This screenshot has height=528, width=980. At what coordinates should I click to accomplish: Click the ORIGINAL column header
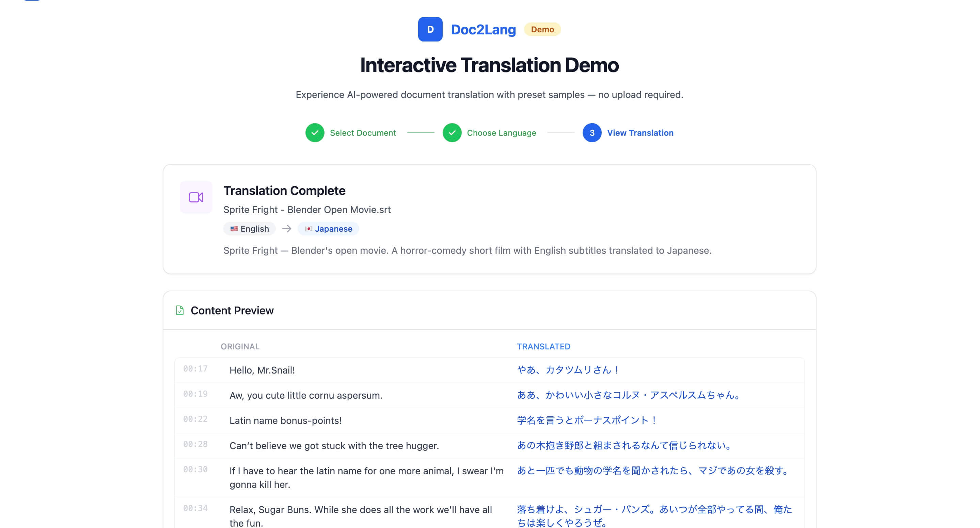pyautogui.click(x=240, y=346)
